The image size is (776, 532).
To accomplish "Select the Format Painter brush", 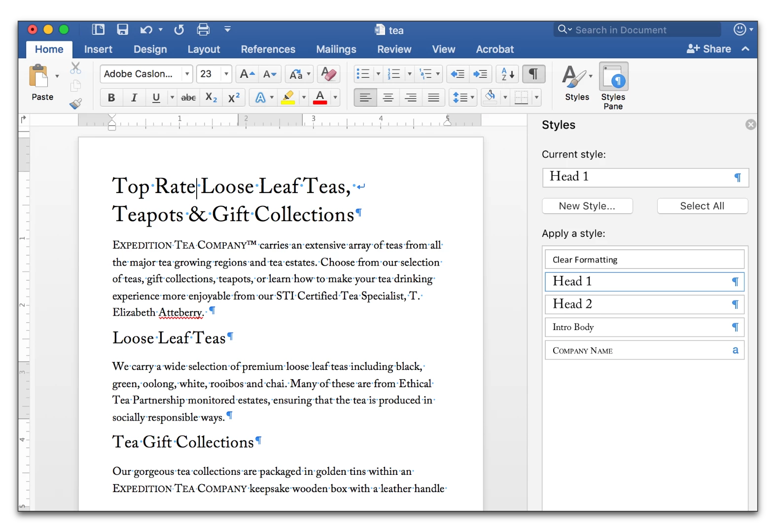I will pyautogui.click(x=75, y=103).
